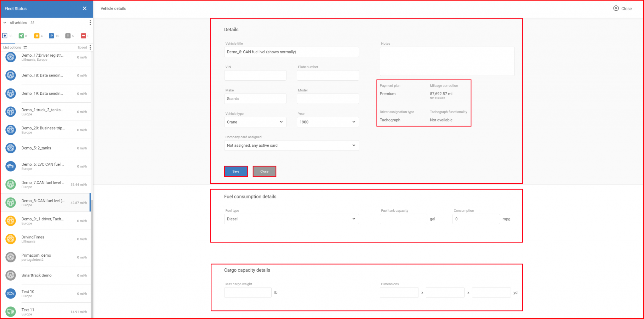The image size is (644, 319).
Task: Collapse the All vehicles list
Action: [4, 22]
